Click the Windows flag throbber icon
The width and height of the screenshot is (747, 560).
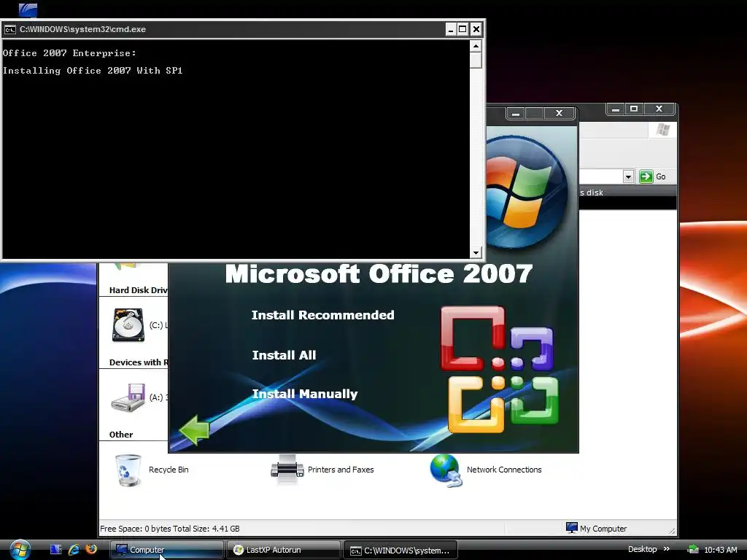662,130
